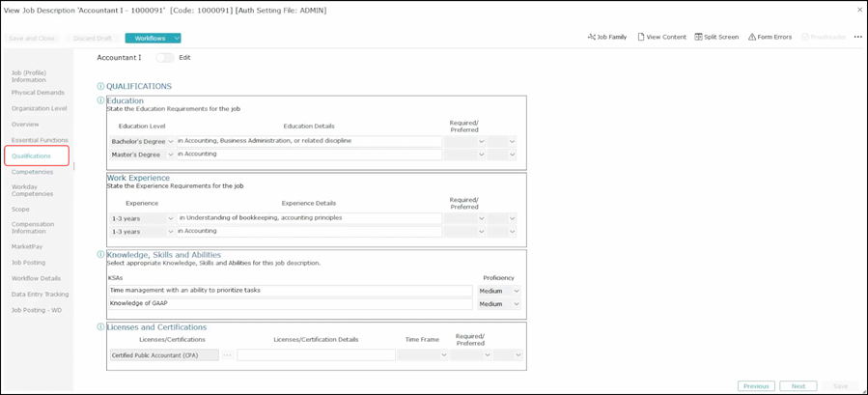Open Compensation Information section
The height and width of the screenshot is (395, 868).
pos(33,228)
